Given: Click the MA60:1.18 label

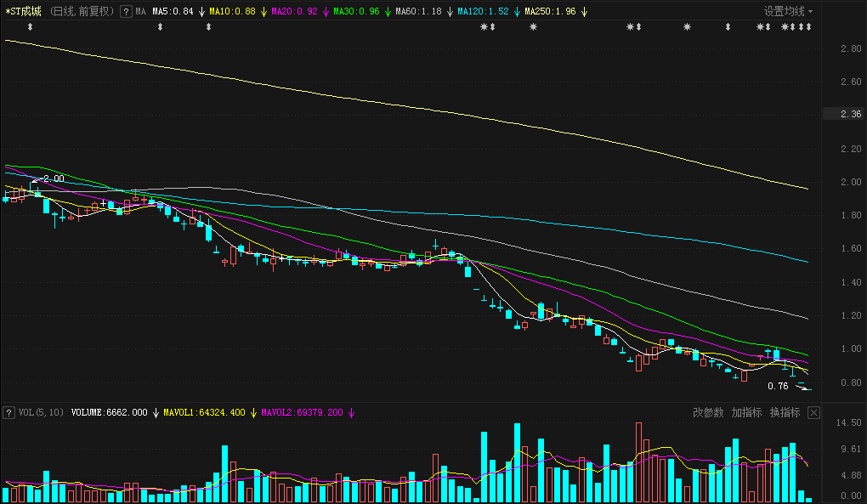Looking at the screenshot, I should pyautogui.click(x=418, y=12).
